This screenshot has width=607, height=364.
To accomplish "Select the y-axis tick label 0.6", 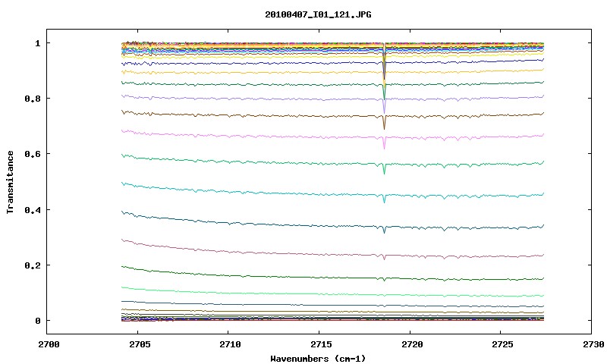I will pyautogui.click(x=33, y=154).
